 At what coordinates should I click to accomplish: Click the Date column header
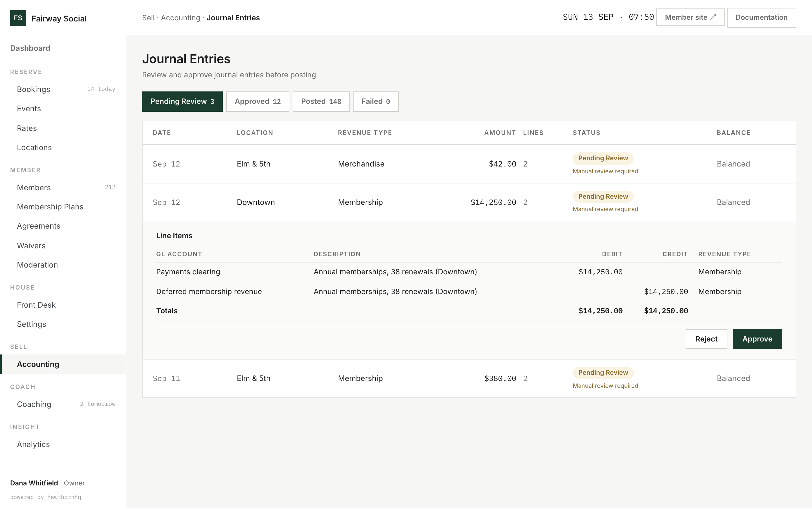162,133
